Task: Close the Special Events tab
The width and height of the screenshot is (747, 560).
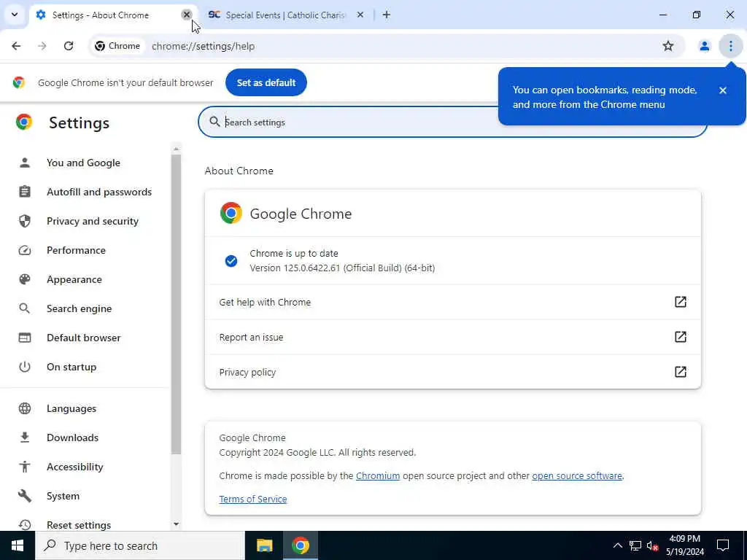Action: [x=360, y=15]
